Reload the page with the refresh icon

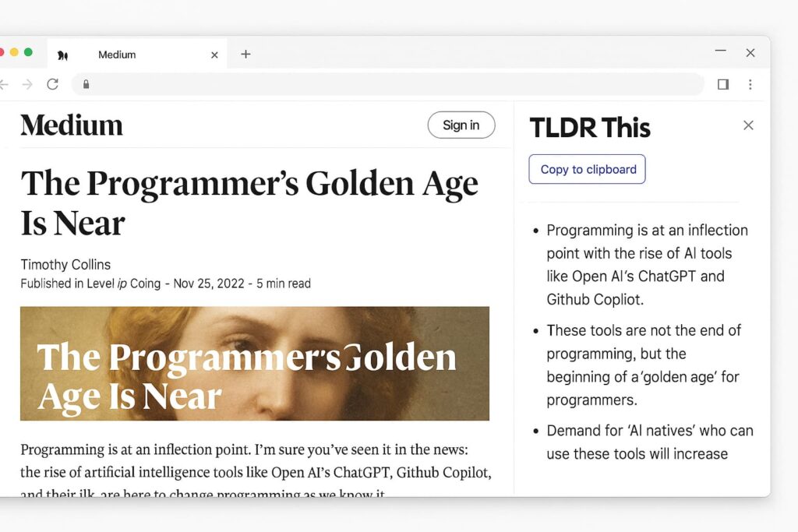(52, 84)
